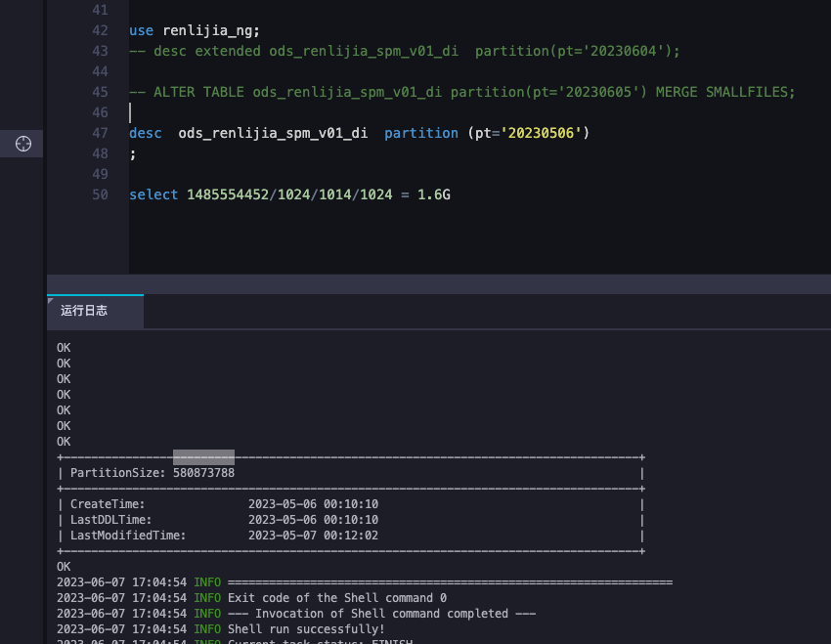The image size is (831, 644).
Task: Click the first OK line in run log
Action: (x=64, y=348)
